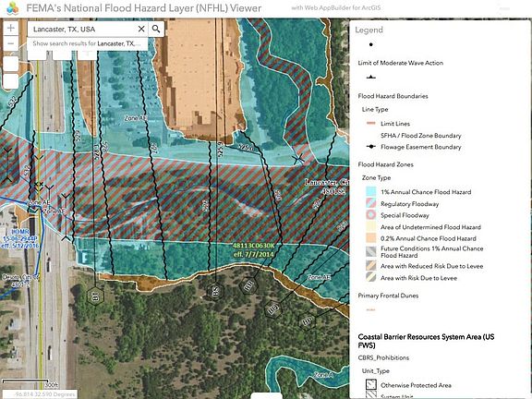Click the 'Flood Hazard Zones' heading

coord(386,164)
